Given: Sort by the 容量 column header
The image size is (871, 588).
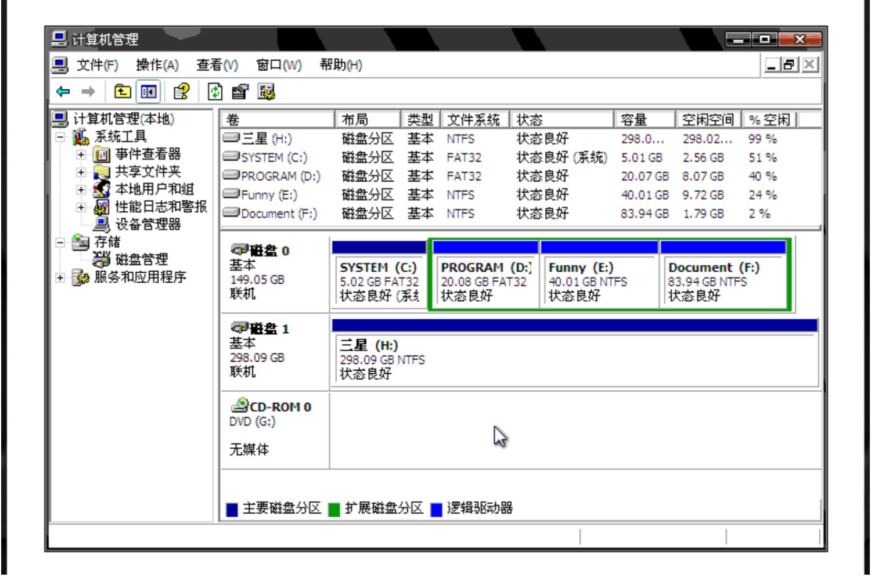Looking at the screenshot, I should [645, 120].
